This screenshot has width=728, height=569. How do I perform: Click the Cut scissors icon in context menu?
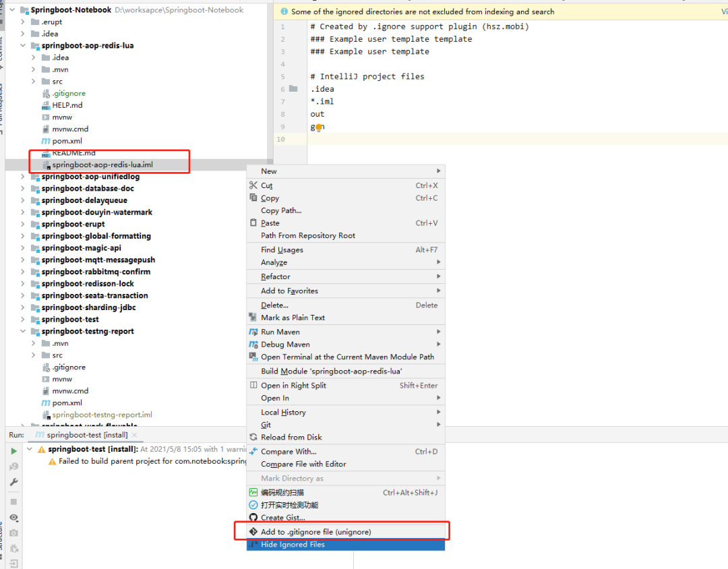(x=253, y=185)
